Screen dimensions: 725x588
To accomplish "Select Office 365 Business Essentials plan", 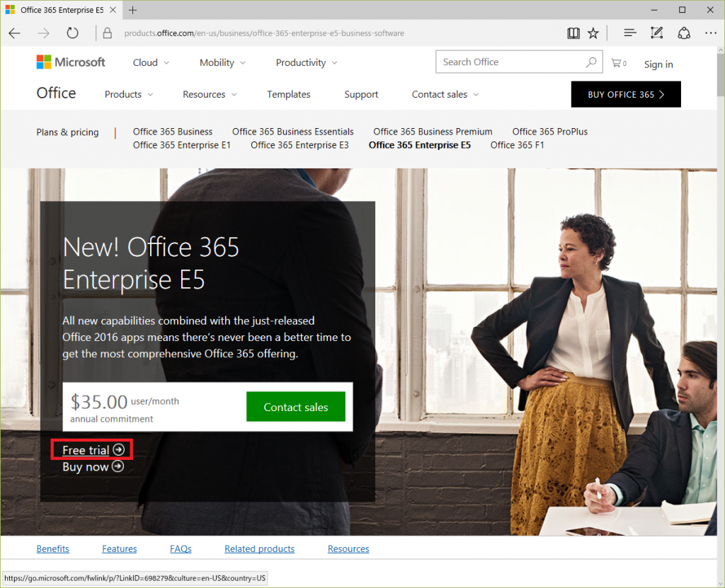I will click(292, 132).
